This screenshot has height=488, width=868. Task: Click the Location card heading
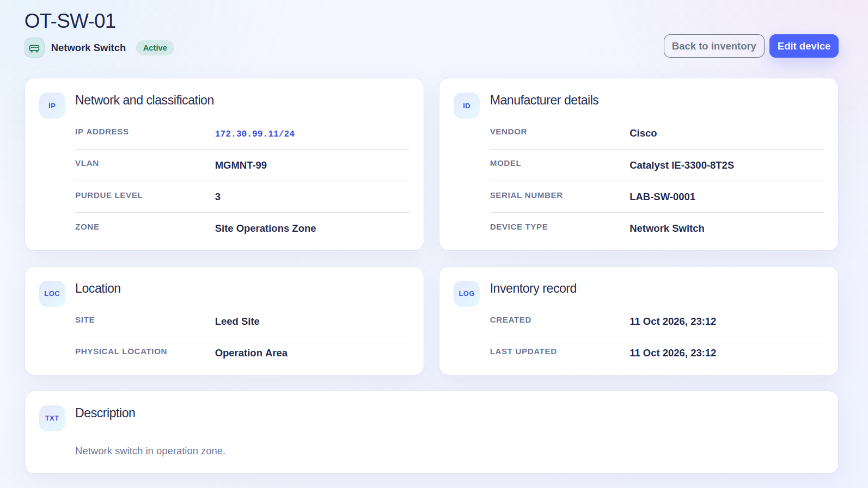point(98,288)
